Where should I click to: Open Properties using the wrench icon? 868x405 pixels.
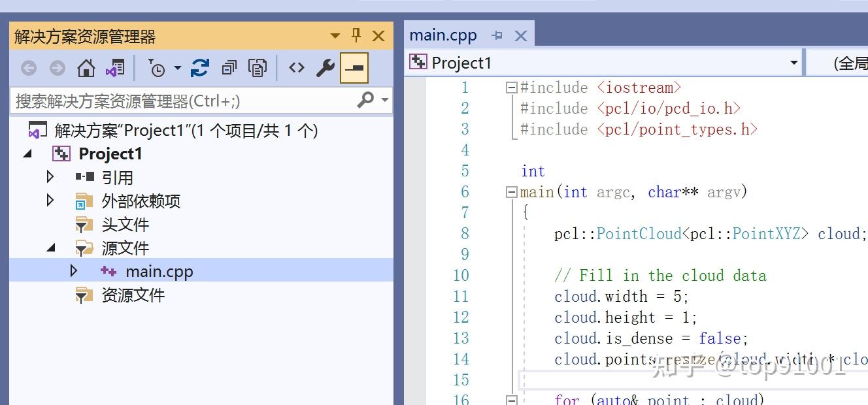coord(325,67)
